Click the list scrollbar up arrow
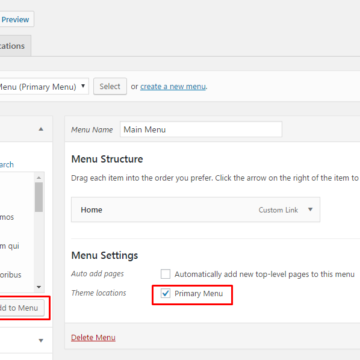360x360 pixels. (x=39, y=177)
